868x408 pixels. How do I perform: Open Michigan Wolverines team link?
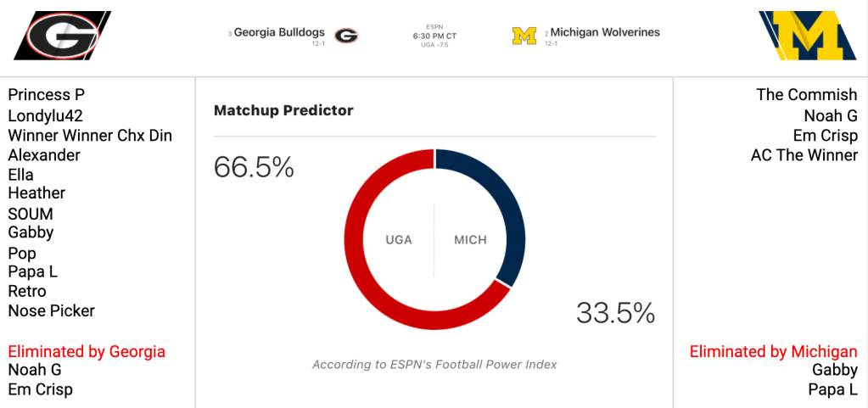605,33
